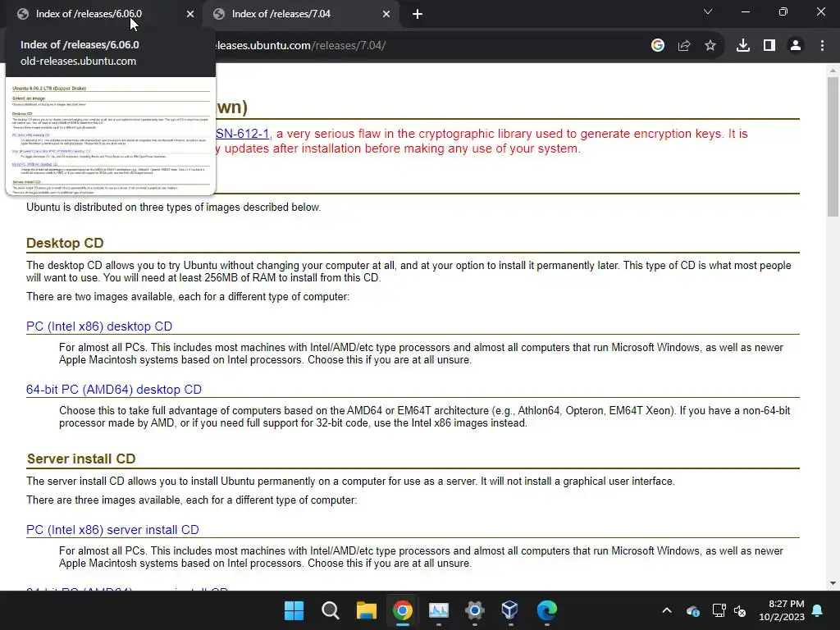Open the Windows Start menu
840x630 pixels.
click(294, 610)
